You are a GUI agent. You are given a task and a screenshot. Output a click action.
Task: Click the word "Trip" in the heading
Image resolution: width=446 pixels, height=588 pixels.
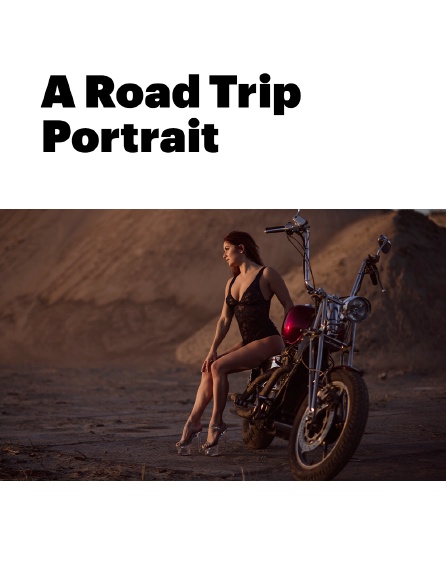255,94
